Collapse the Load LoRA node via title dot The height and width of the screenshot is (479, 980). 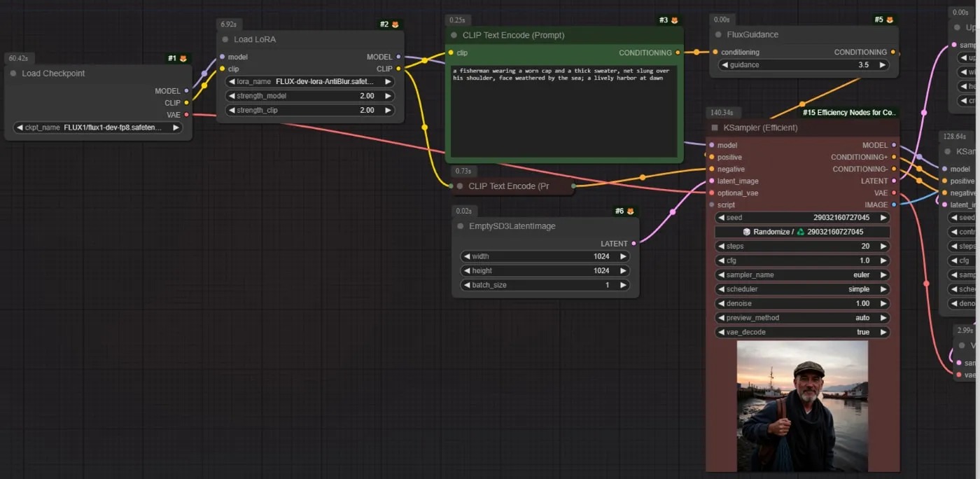coord(225,39)
